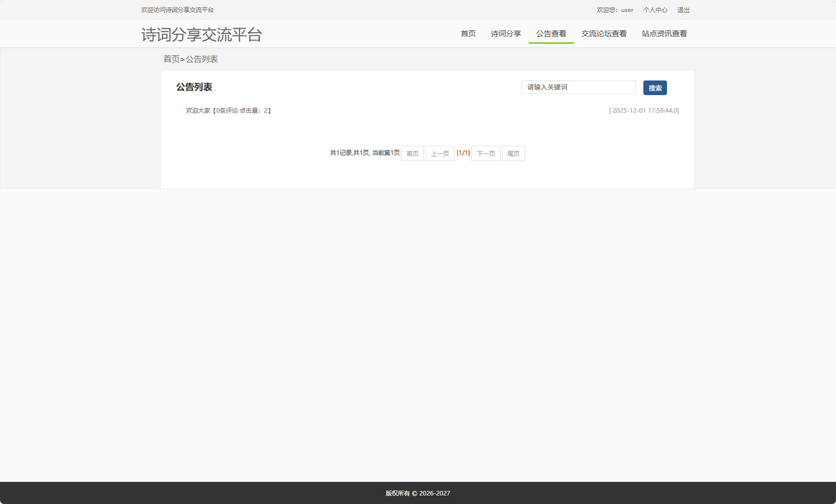836x504 pixels.
Task: Click the 上一页 pagination button
Action: [x=440, y=153]
